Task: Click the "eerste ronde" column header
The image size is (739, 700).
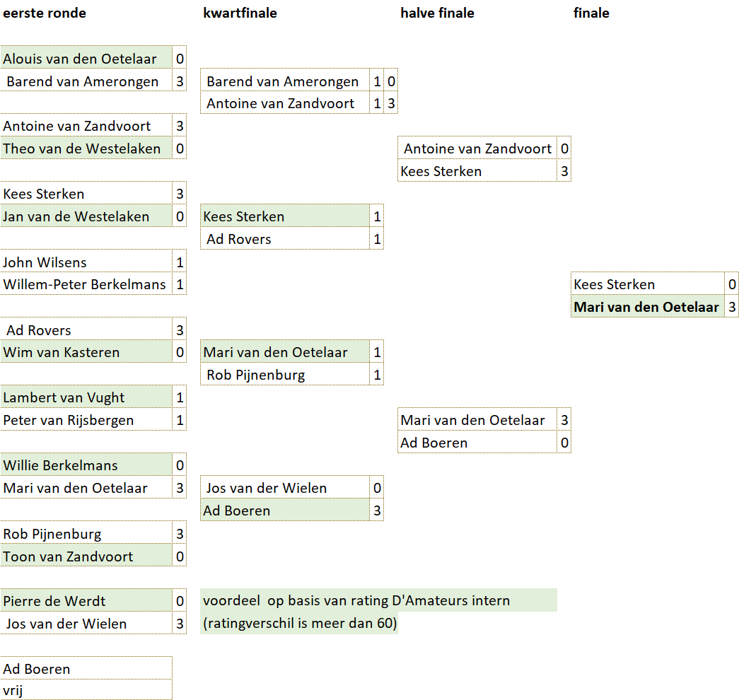Action: (x=45, y=13)
